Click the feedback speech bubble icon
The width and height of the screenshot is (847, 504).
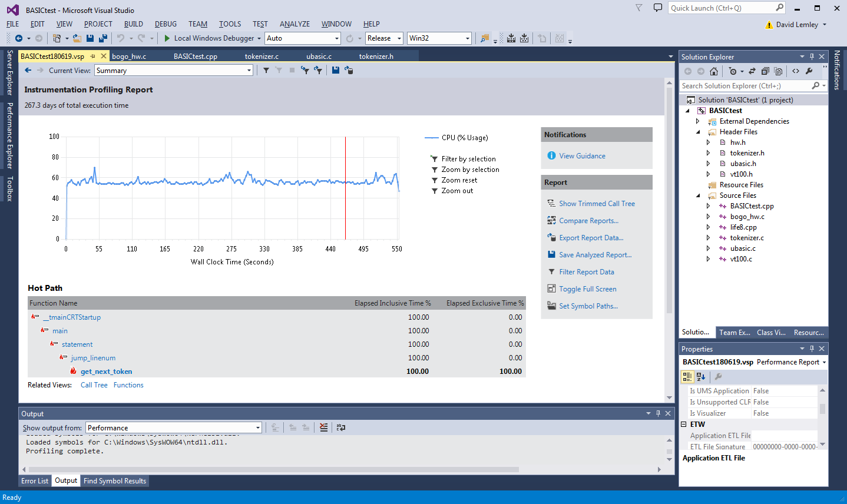(x=658, y=8)
